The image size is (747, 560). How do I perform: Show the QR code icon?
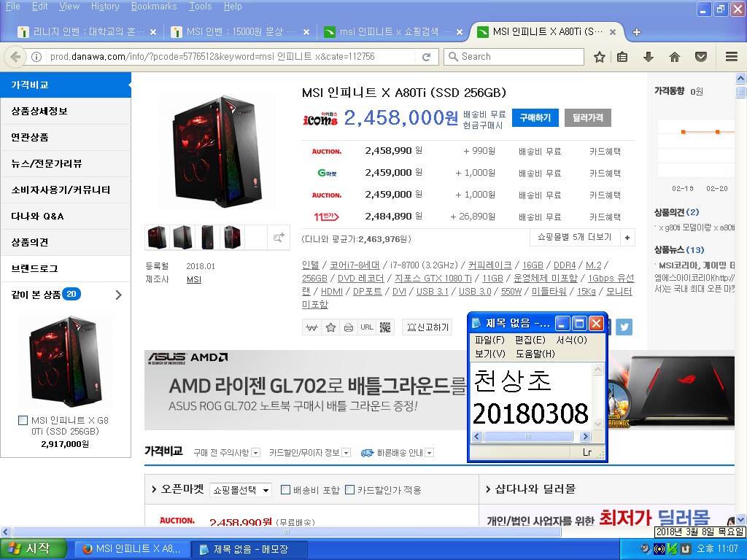coord(385,327)
